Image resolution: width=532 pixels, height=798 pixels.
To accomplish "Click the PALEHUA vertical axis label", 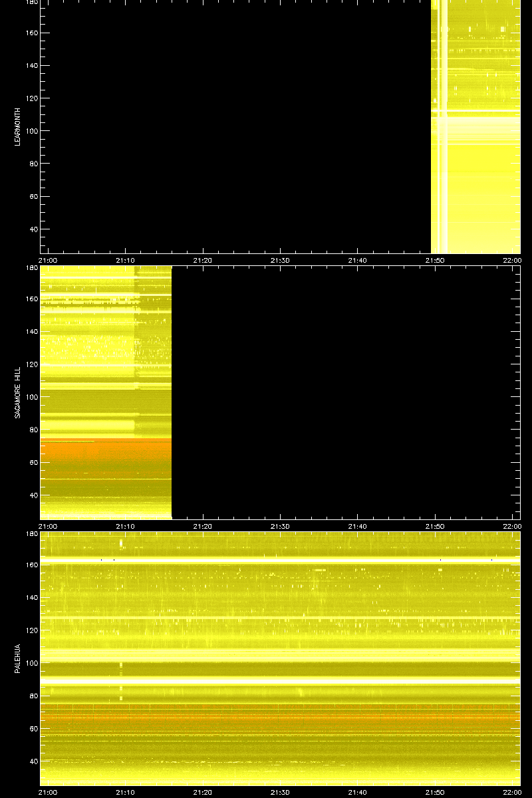I will 19,658.
